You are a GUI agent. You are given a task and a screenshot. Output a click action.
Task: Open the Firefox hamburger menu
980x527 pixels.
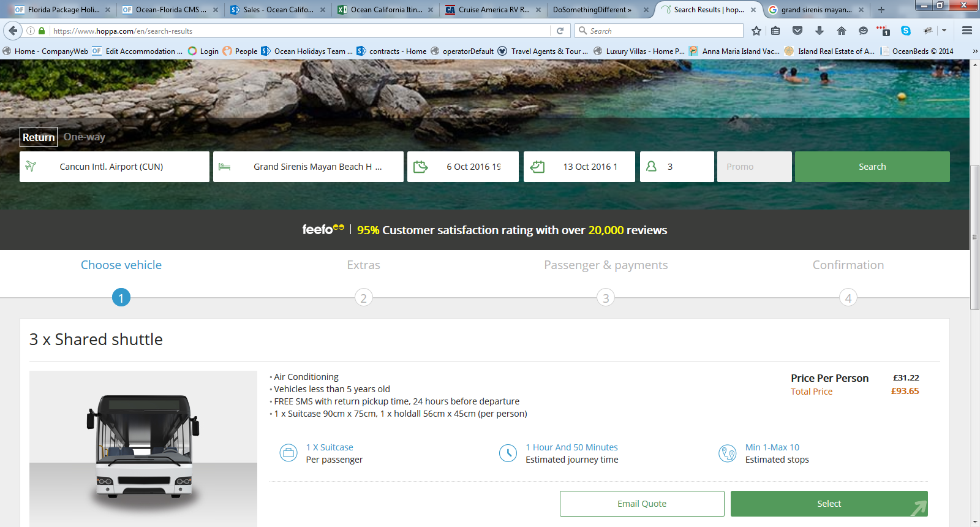point(967,31)
